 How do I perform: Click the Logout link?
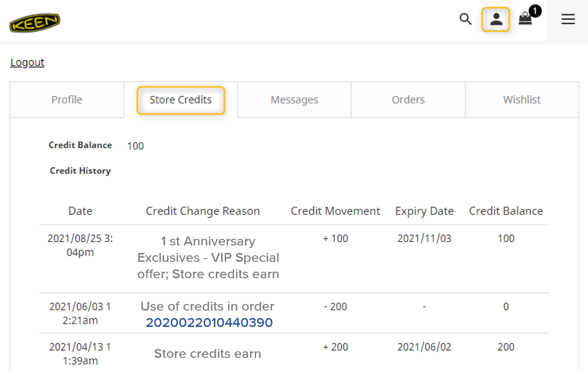coord(27,62)
